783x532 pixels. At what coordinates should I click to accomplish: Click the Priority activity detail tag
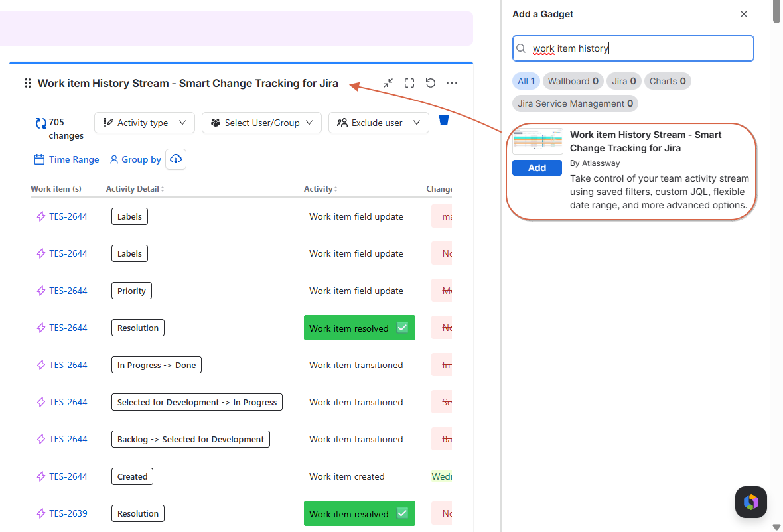pos(131,291)
